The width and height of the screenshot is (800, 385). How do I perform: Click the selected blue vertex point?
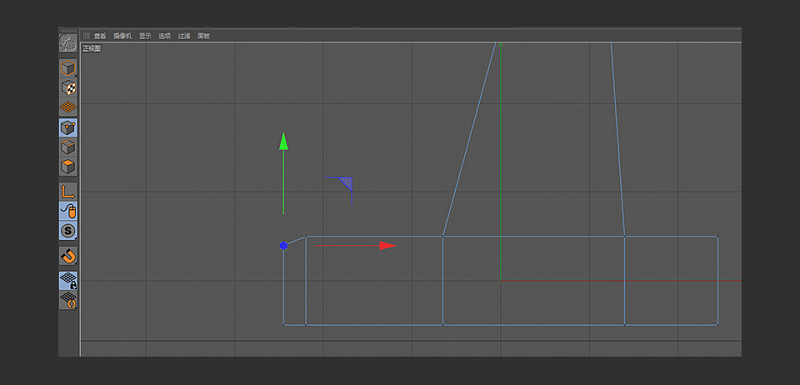pos(284,246)
